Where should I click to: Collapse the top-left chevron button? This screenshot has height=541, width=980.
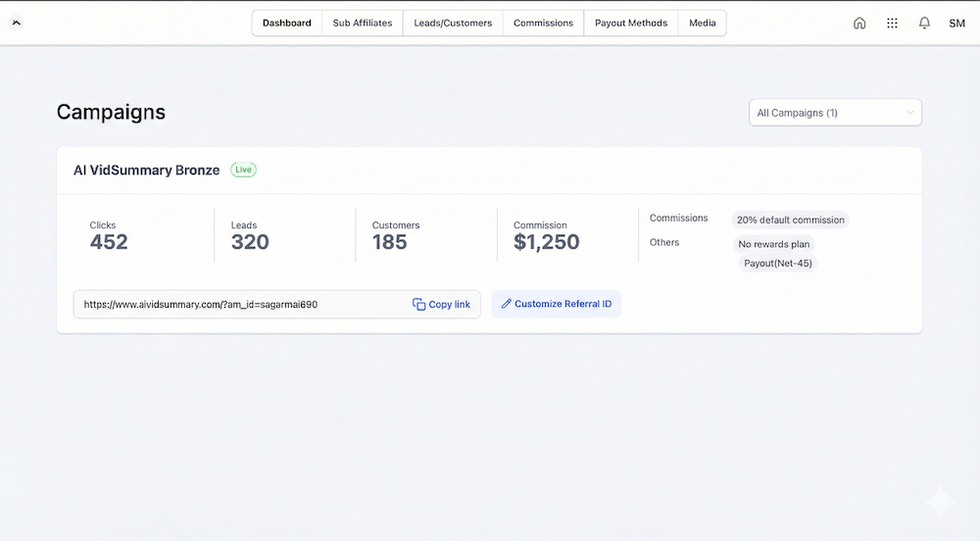click(17, 24)
